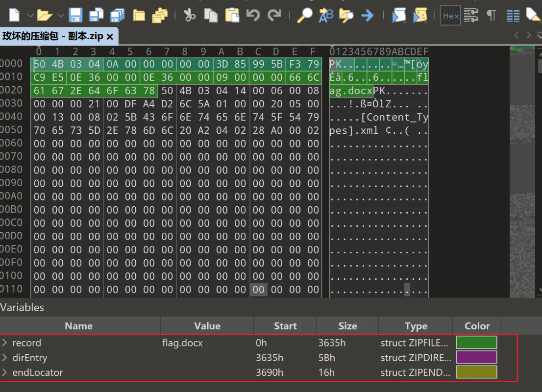The width and height of the screenshot is (542, 392).
Task: Toggle Hex edit mode
Action: tap(450, 16)
